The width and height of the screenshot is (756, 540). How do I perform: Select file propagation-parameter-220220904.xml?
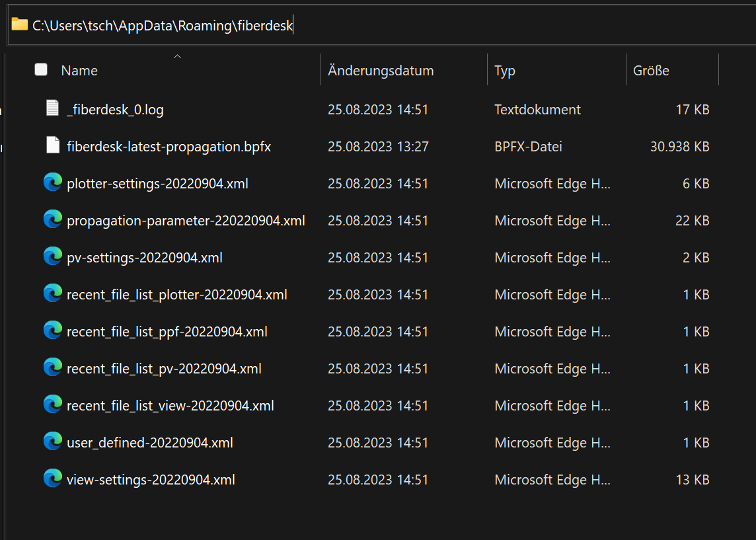pyautogui.click(x=186, y=221)
